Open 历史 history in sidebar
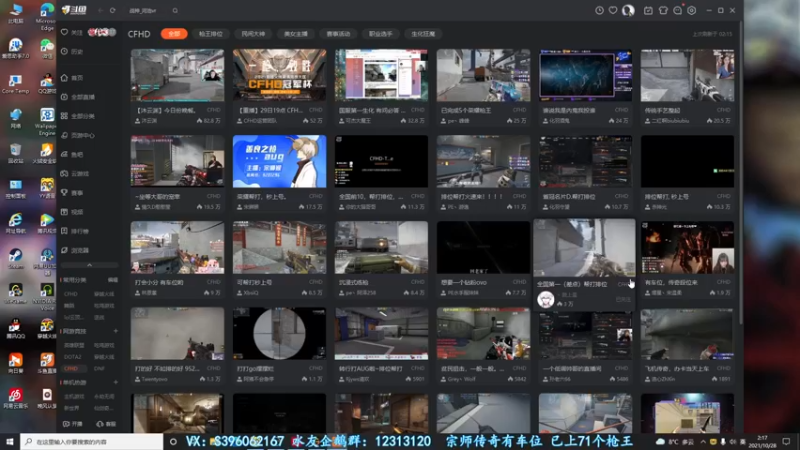This screenshot has height=450, width=800. click(x=72, y=52)
